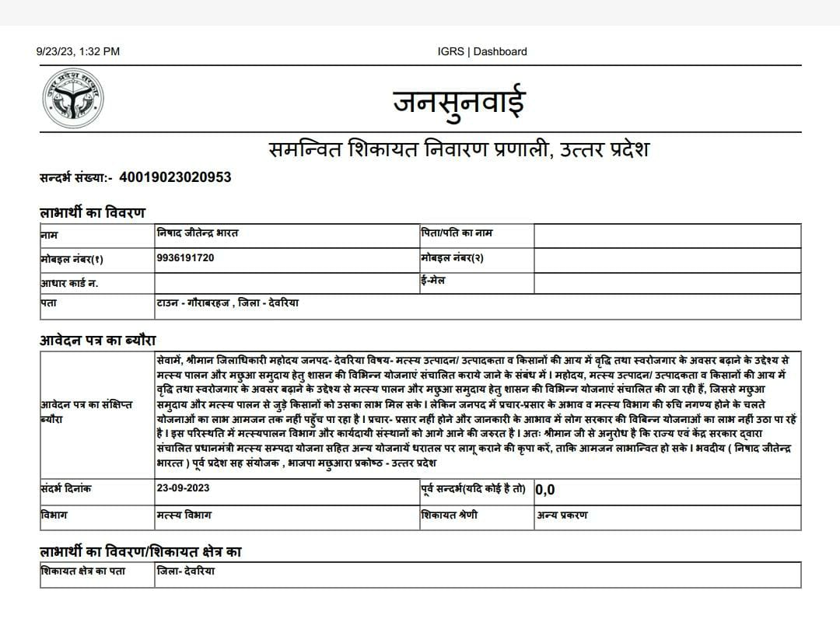Click the complaint category अन्य प्रकरण
Image resolution: width=840 pixels, height=636 pixels.
[x=562, y=515]
